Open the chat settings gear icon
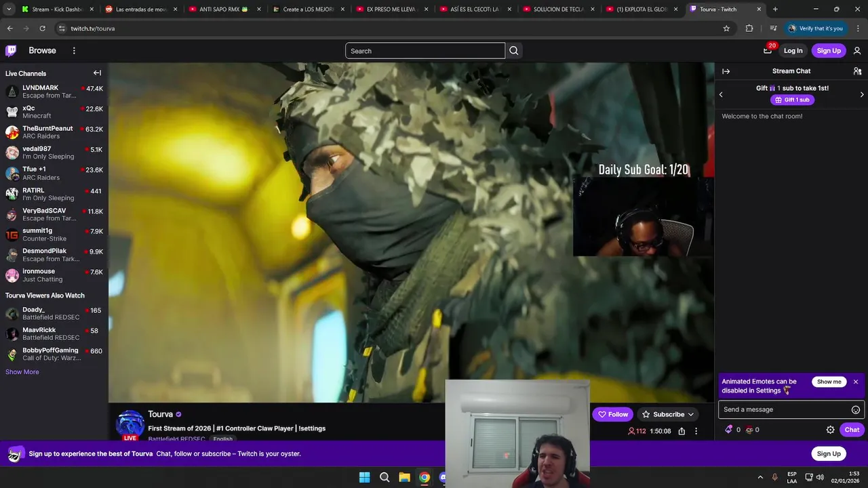868x488 pixels. [830, 430]
